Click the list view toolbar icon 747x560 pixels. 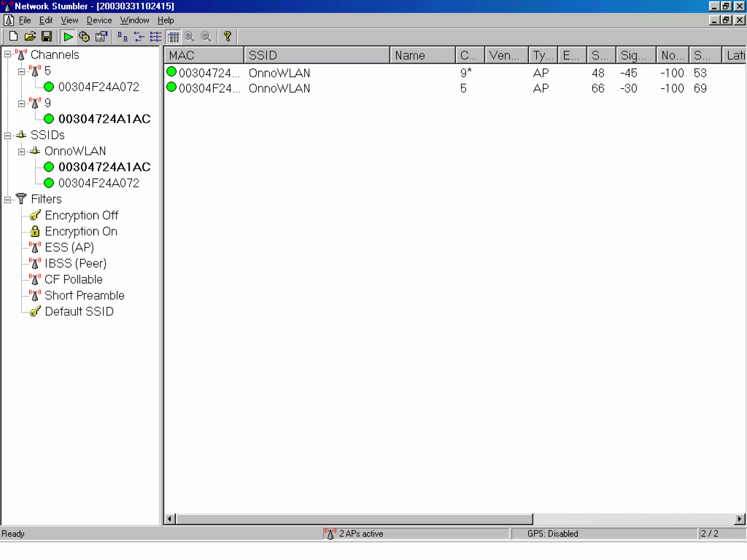pos(156,36)
